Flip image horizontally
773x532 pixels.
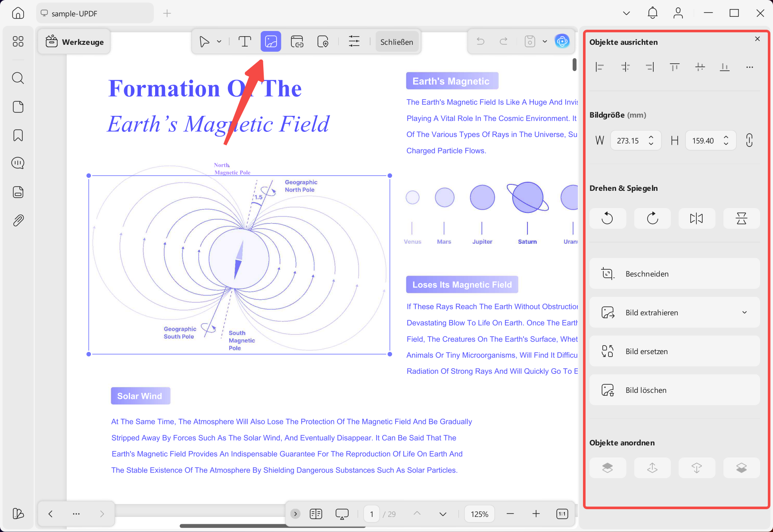pos(697,218)
